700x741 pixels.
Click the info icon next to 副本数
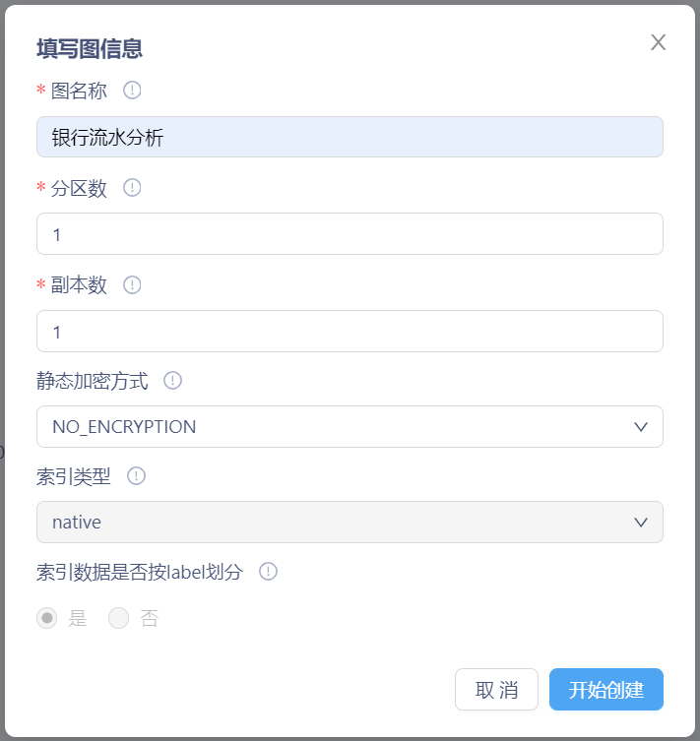pos(132,284)
